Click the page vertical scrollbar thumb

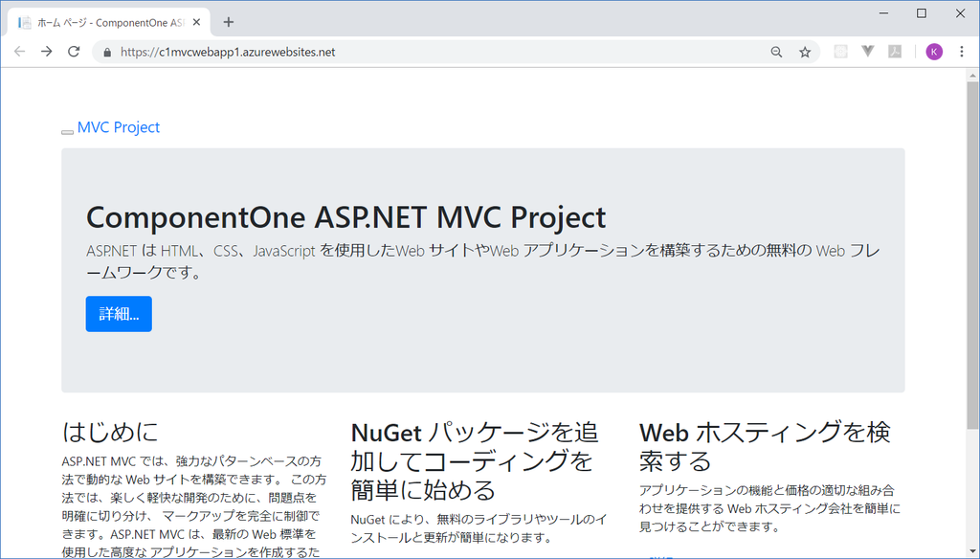click(972, 256)
